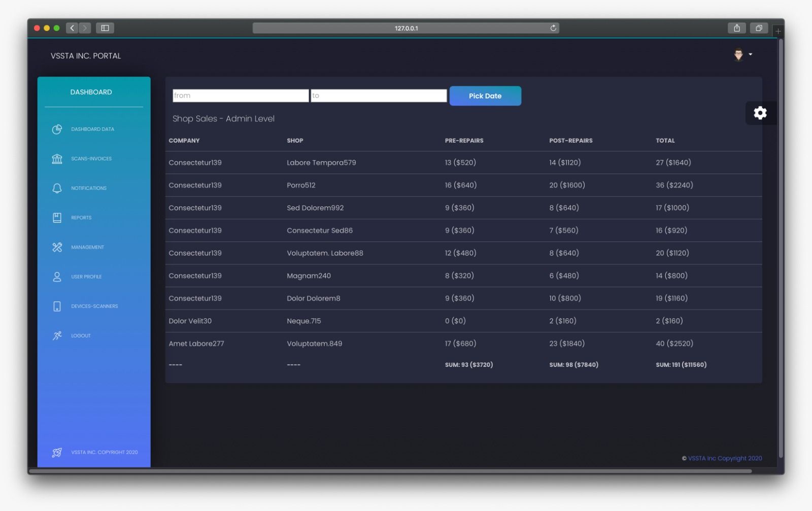Click total value '40 ($2520)'

[x=674, y=344]
